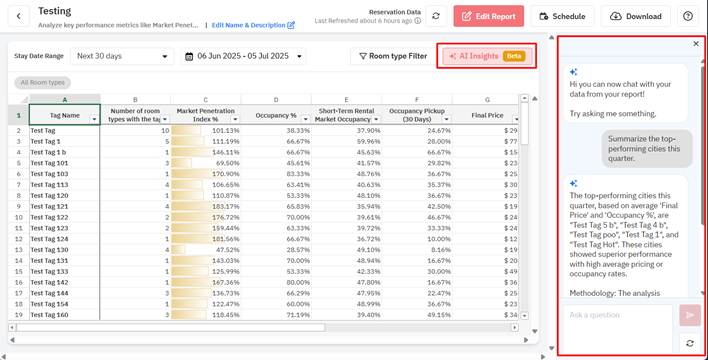Click the Testing report title
The width and height of the screenshot is (708, 360).
[x=55, y=11]
